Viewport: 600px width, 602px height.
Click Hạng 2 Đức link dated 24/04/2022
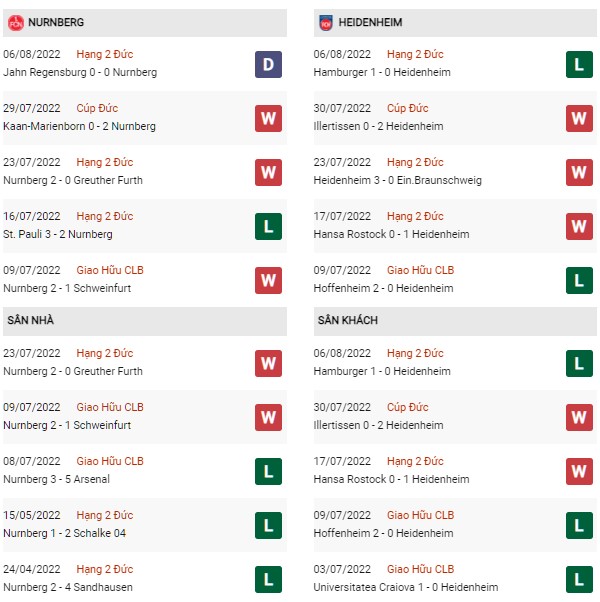coord(104,569)
